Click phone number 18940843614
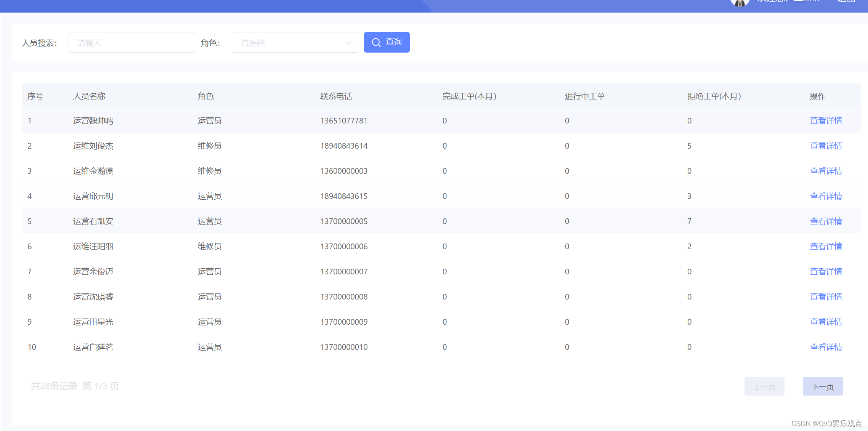868x431 pixels. [x=344, y=146]
